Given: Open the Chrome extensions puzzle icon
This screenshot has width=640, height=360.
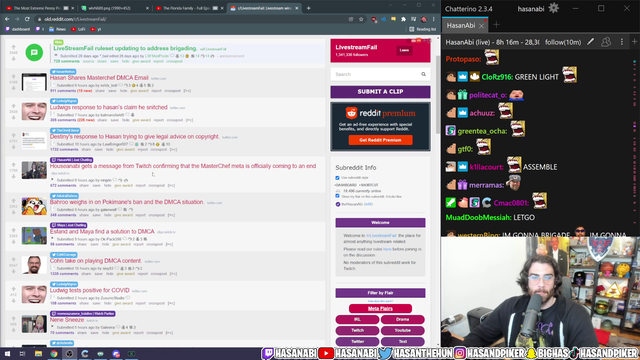Looking at the screenshot, I should click(x=403, y=19).
